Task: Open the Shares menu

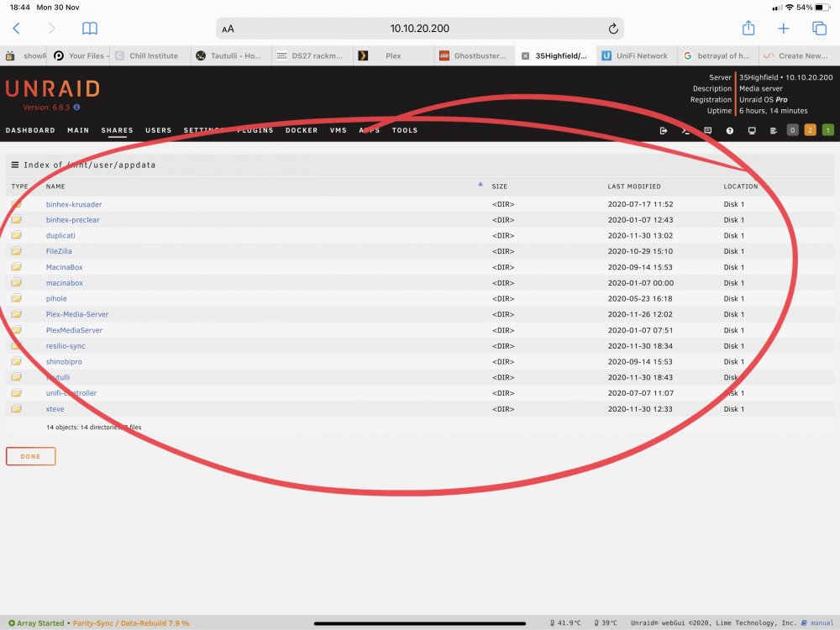Action: coord(118,130)
